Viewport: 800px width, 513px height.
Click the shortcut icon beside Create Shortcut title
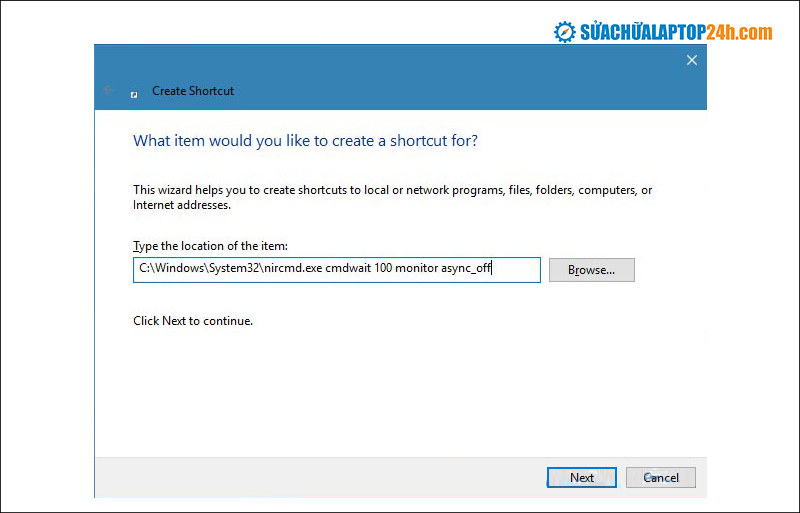click(x=134, y=93)
